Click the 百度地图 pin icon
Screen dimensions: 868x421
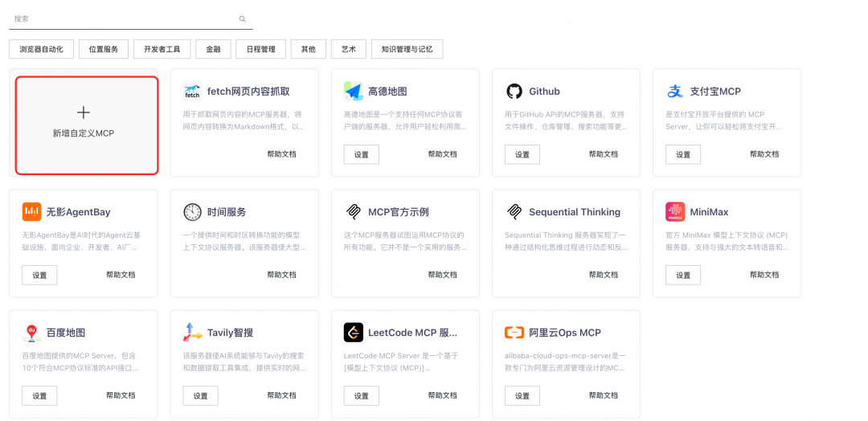point(31,333)
